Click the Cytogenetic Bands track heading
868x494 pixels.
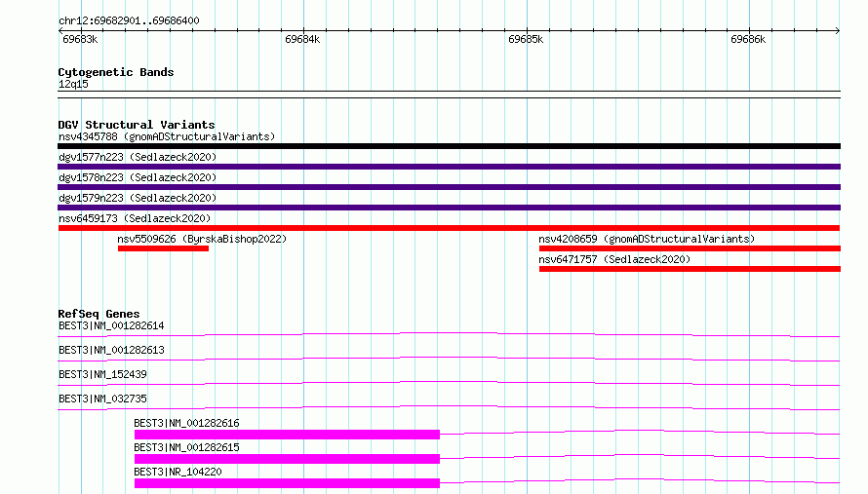(x=116, y=72)
